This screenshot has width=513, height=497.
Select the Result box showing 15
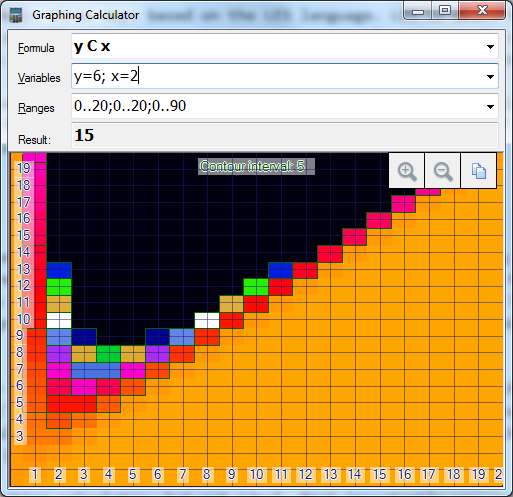285,136
